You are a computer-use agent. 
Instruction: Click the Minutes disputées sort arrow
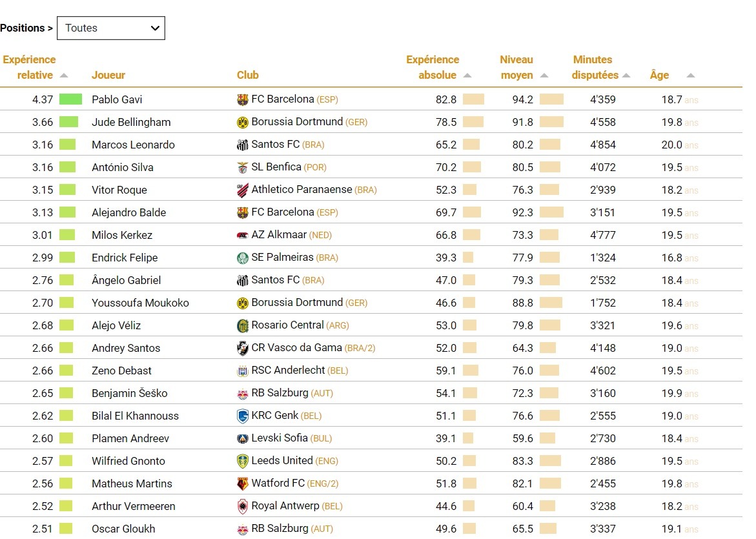pos(626,76)
